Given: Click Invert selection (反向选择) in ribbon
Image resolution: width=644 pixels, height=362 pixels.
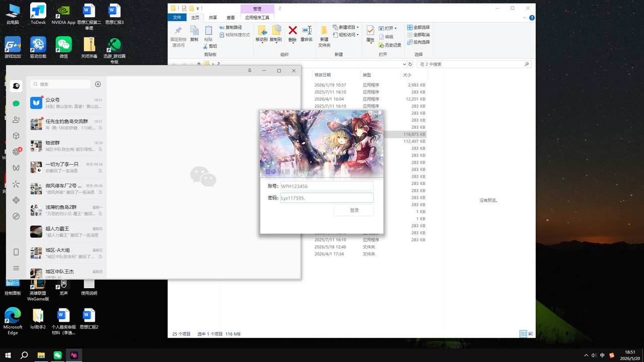Looking at the screenshot, I should pos(418,42).
